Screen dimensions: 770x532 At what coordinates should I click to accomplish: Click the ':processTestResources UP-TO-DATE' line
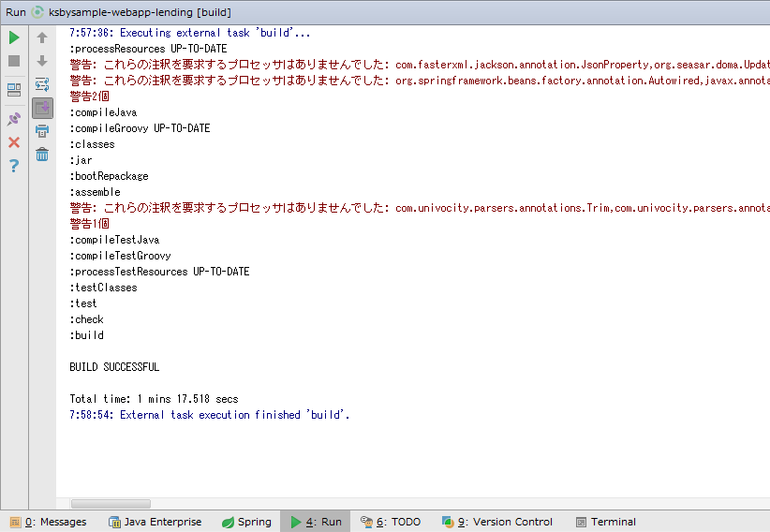(159, 272)
